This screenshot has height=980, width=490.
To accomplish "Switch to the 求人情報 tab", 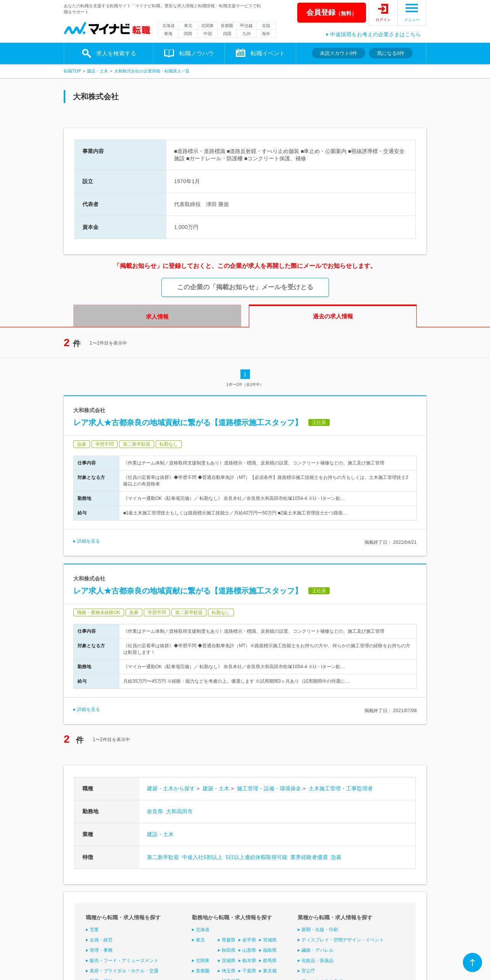I will pyautogui.click(x=157, y=316).
